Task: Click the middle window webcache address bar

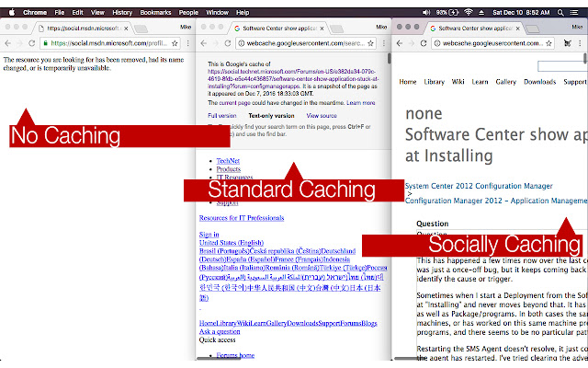Action: pyautogui.click(x=306, y=43)
